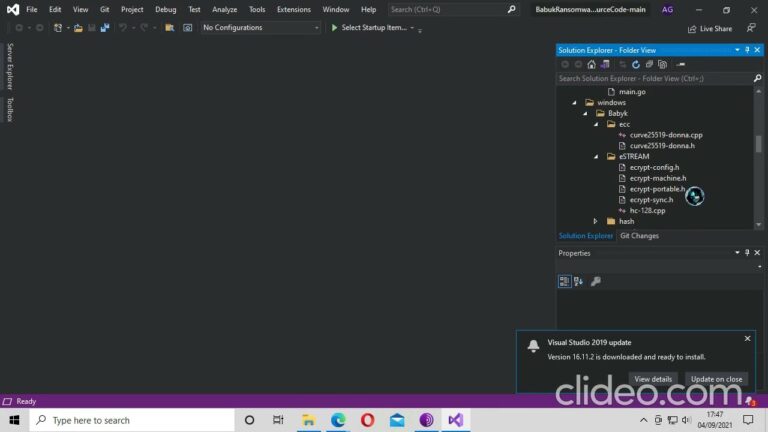Click the Save All toolbar icon
This screenshot has height=432, width=768.
(x=105, y=28)
